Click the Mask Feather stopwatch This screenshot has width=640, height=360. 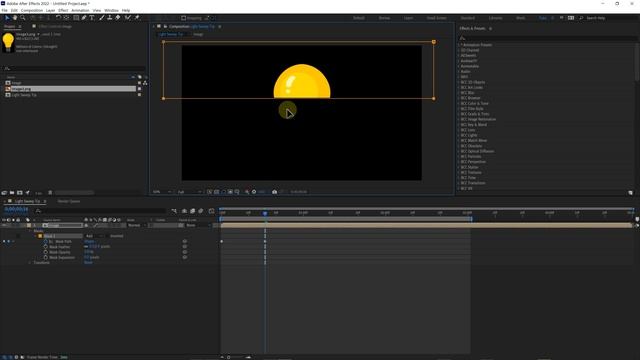point(45,247)
